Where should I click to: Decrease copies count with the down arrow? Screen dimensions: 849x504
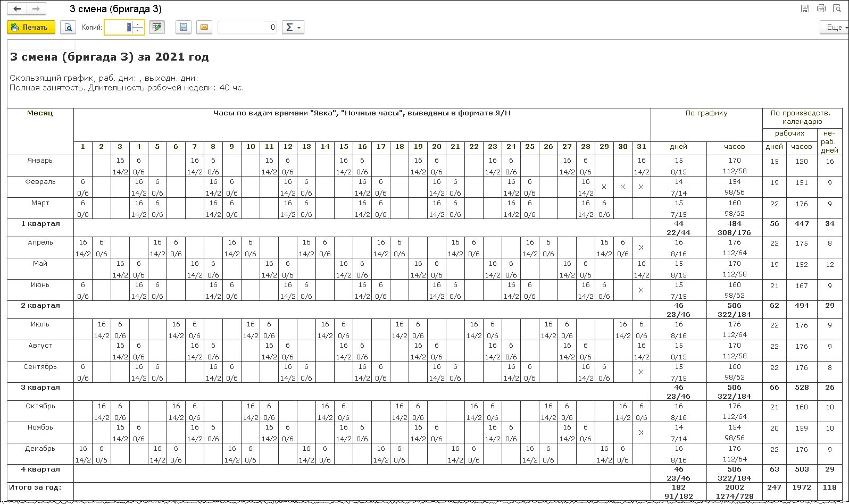tap(138, 30)
